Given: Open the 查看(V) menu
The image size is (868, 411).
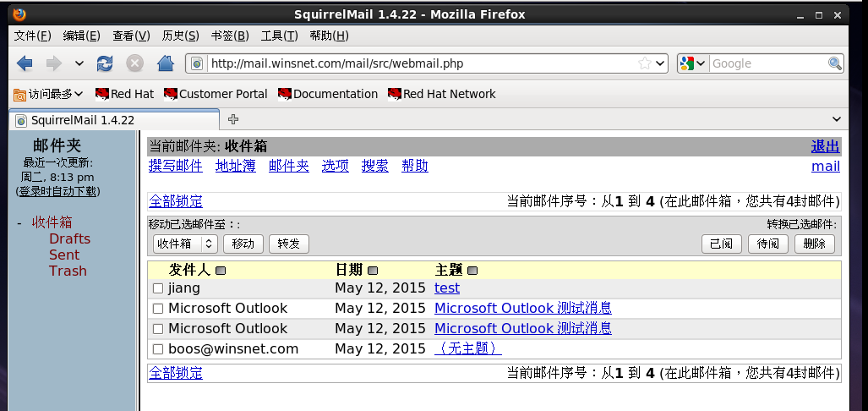Looking at the screenshot, I should pos(131,36).
